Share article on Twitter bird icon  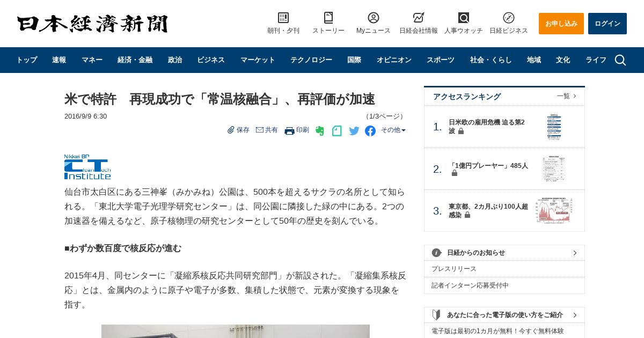tap(354, 131)
